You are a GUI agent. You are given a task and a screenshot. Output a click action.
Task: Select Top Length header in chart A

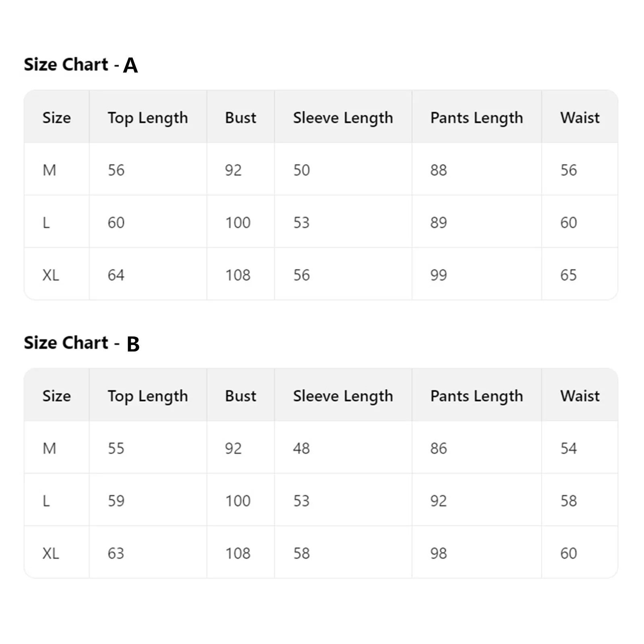coord(148,118)
